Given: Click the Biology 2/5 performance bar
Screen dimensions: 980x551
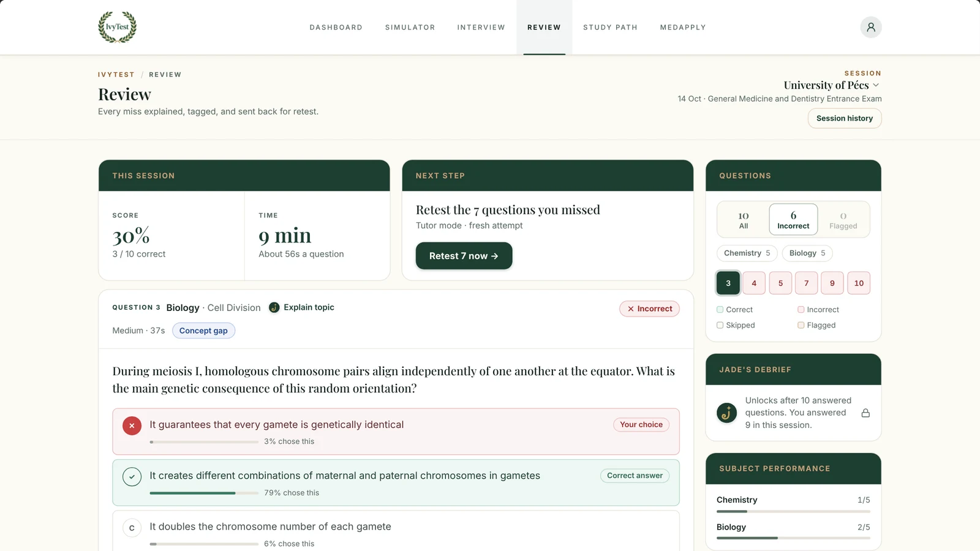Looking at the screenshot, I should pyautogui.click(x=793, y=538).
